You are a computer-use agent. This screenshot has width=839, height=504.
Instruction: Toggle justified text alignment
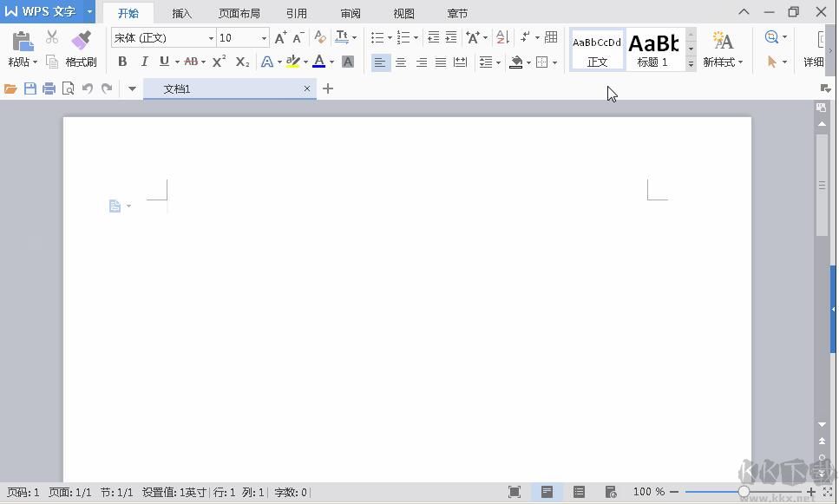point(441,62)
